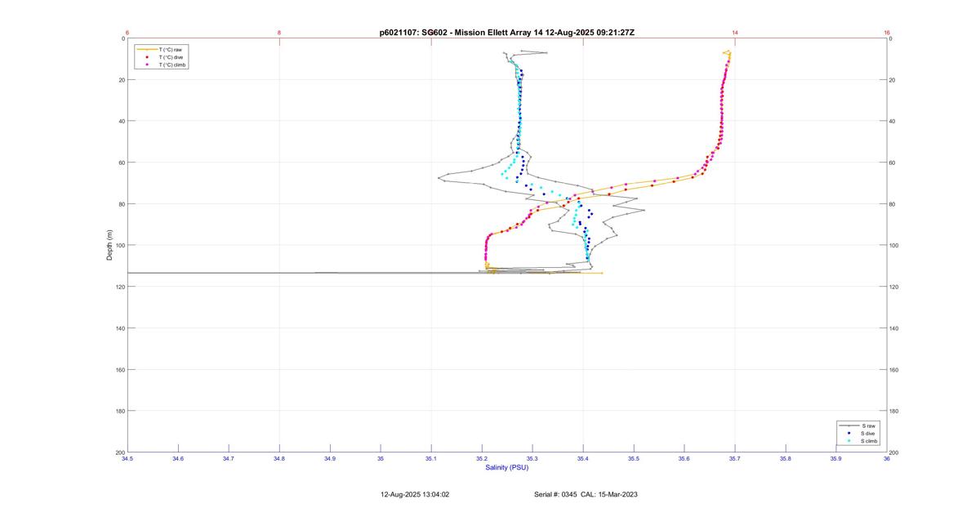Viewport: 980px width, 508px height.
Task: Click the cyan marker beside 'S climb'
Action: (849, 440)
